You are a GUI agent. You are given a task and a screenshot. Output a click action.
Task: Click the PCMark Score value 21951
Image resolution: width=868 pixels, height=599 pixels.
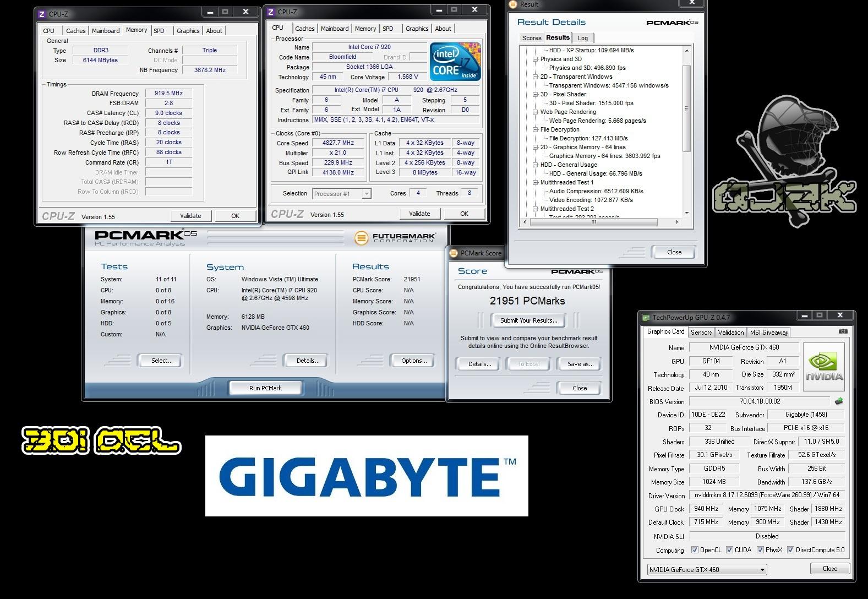click(412, 279)
